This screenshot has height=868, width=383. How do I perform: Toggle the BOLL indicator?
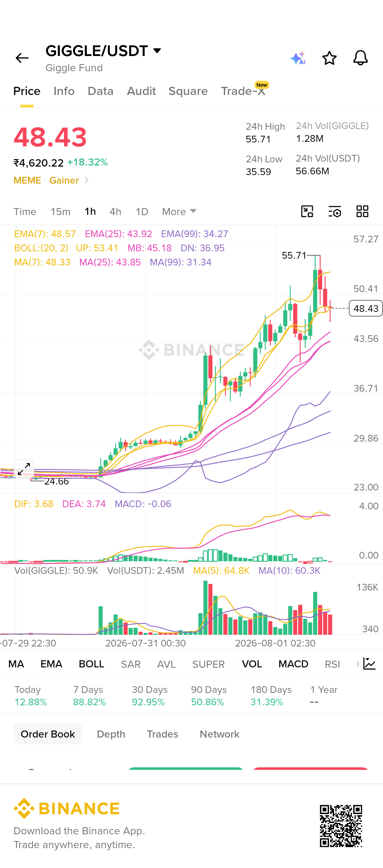tap(91, 664)
